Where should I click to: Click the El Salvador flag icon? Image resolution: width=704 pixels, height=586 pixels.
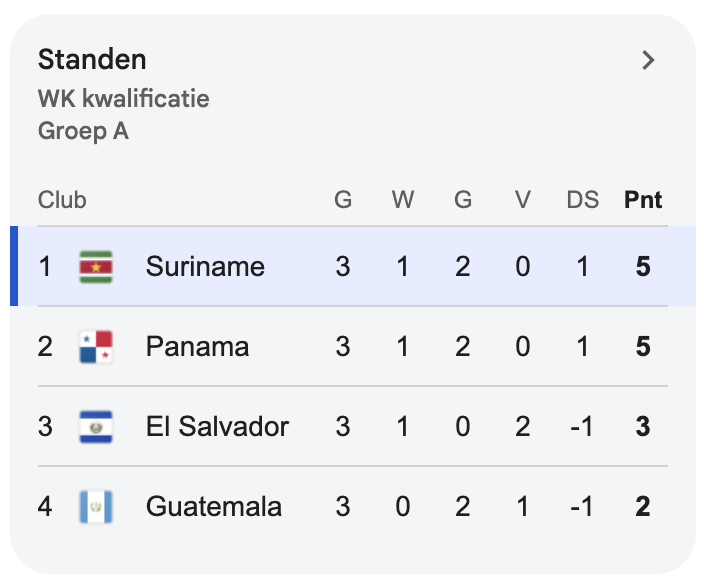[96, 427]
